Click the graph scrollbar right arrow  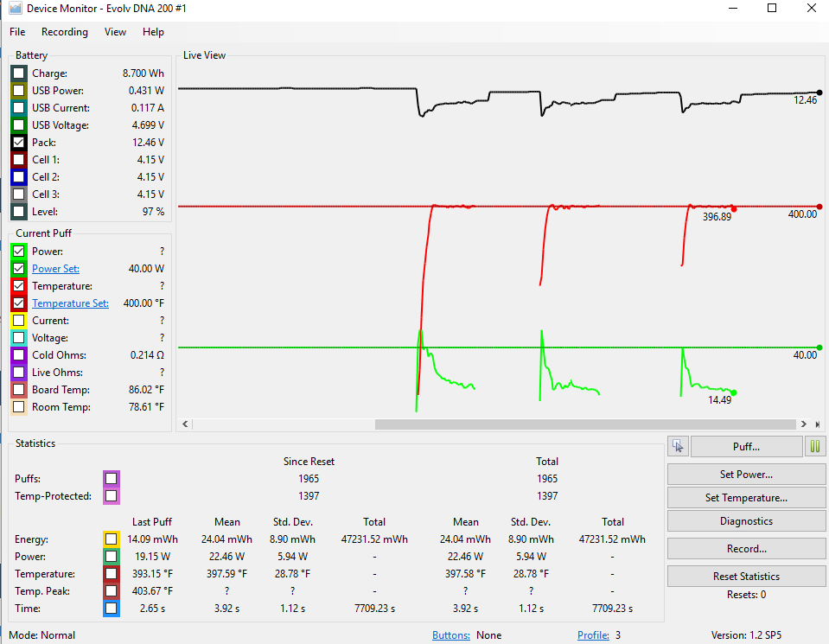point(804,424)
